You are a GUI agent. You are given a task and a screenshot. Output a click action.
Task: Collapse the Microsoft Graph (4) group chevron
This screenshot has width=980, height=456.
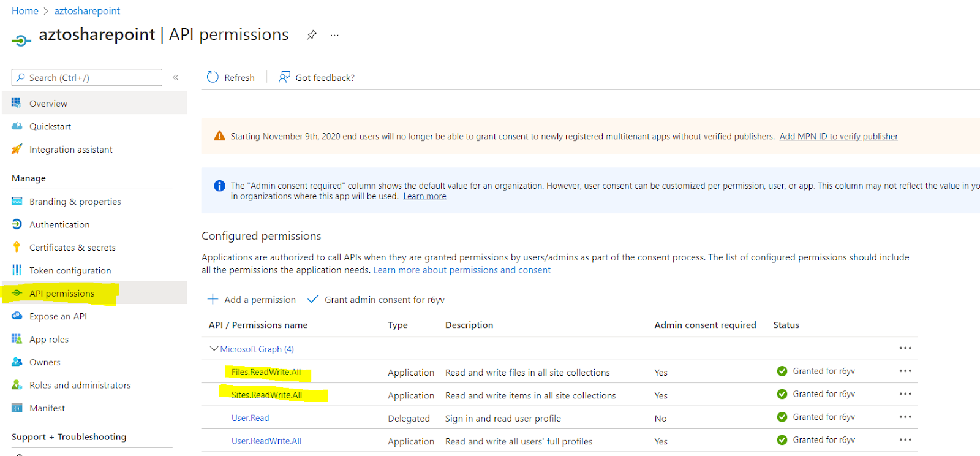pyautogui.click(x=214, y=348)
